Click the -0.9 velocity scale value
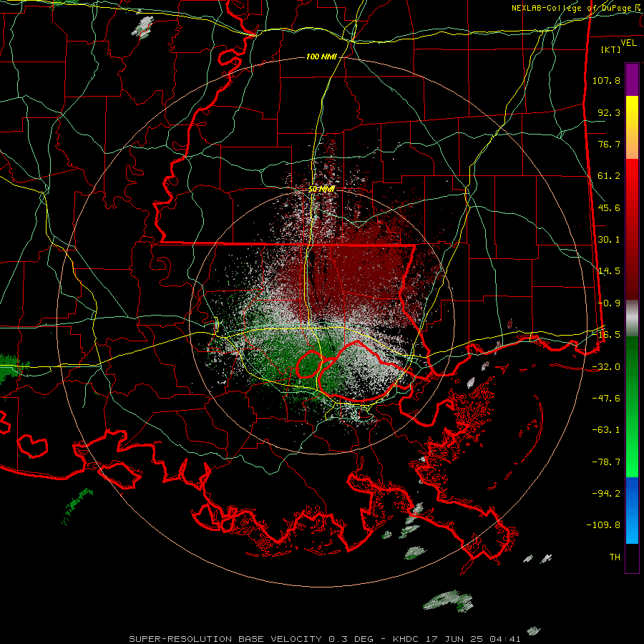The image size is (644, 644). [609, 303]
